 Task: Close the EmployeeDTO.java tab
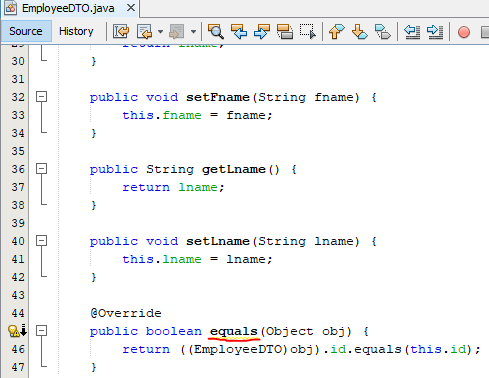point(131,7)
